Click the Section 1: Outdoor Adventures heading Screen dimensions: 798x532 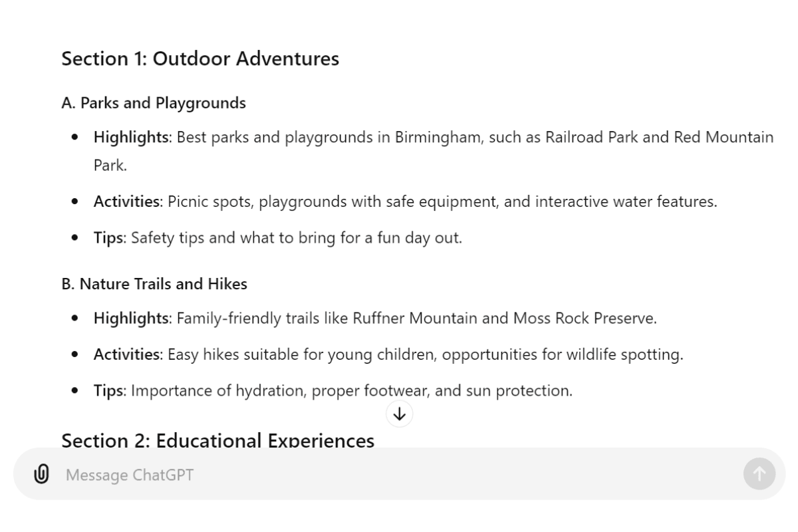coord(200,59)
